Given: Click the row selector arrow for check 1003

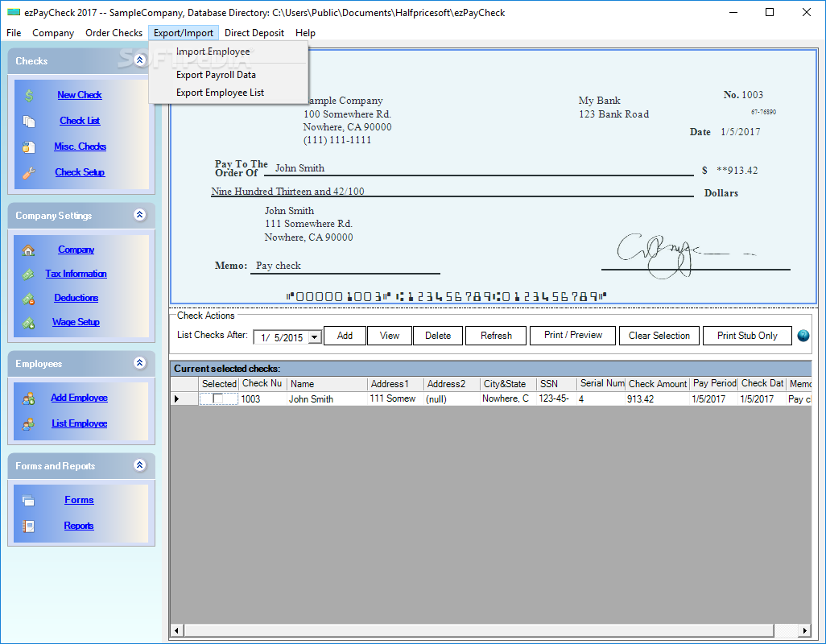Looking at the screenshot, I should [x=176, y=399].
